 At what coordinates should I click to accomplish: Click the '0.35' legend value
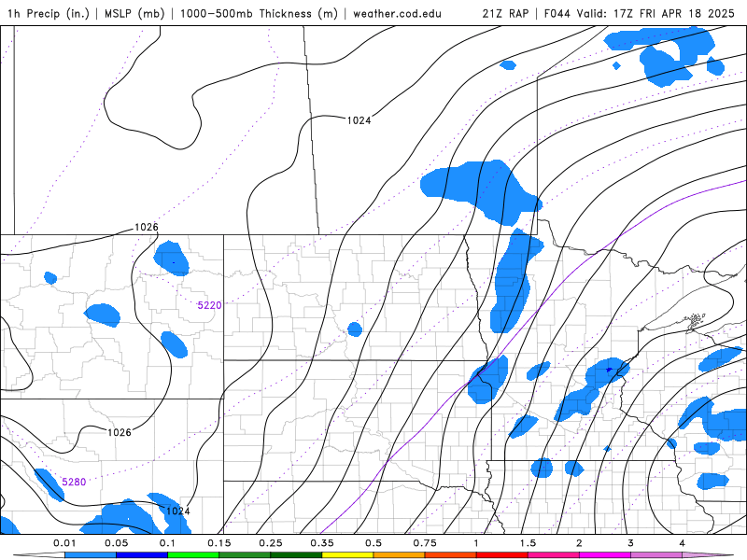pyautogui.click(x=322, y=543)
